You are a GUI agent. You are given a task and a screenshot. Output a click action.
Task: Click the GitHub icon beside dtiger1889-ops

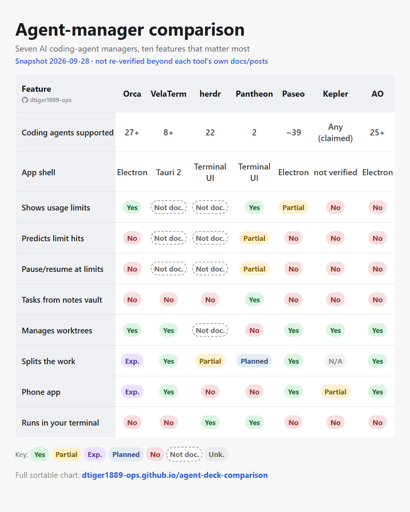pyautogui.click(x=25, y=100)
